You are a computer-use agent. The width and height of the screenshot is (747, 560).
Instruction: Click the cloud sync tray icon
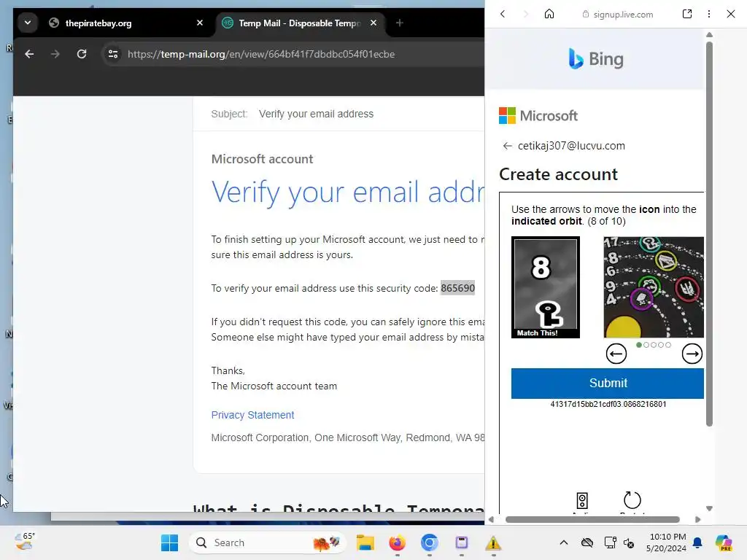click(x=587, y=542)
